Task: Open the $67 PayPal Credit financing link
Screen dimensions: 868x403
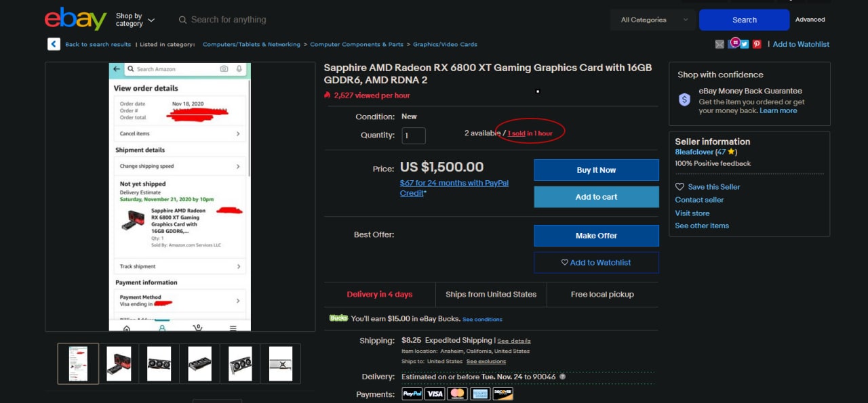Action: point(454,188)
